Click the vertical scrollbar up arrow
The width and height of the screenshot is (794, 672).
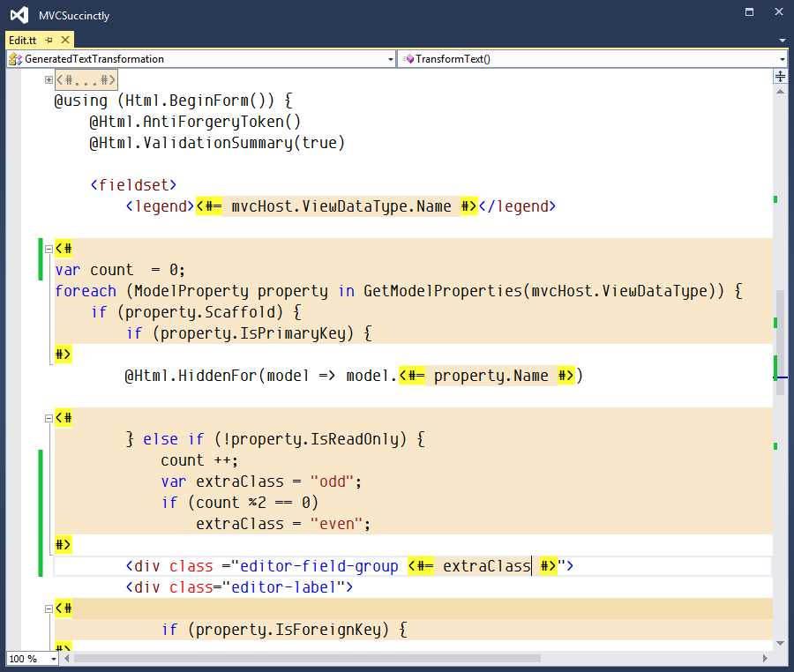coord(781,92)
